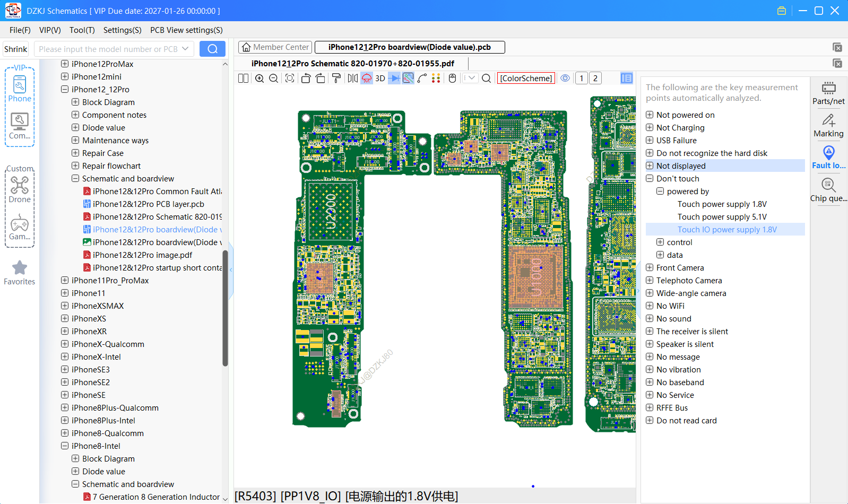
Task: Zoom out of the boardview
Action: point(274,78)
